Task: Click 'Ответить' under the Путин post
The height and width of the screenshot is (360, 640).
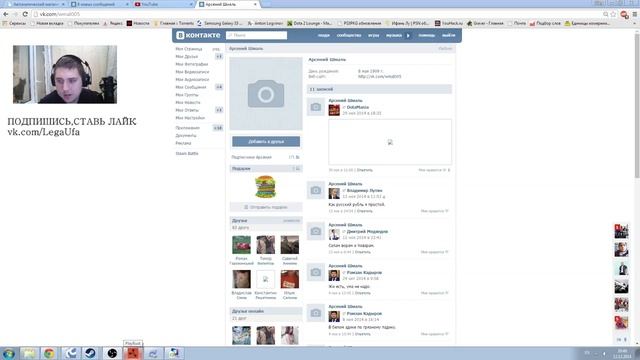Action: pyautogui.click(x=364, y=211)
